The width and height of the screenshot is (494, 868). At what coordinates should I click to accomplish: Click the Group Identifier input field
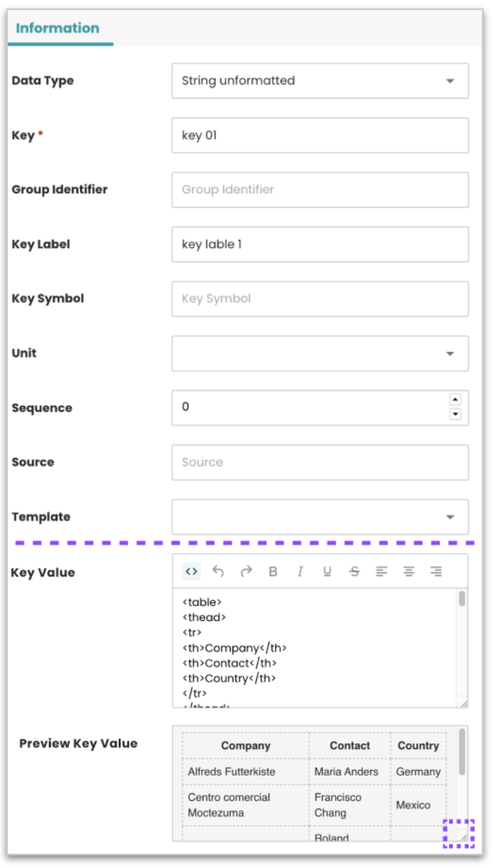pos(320,190)
